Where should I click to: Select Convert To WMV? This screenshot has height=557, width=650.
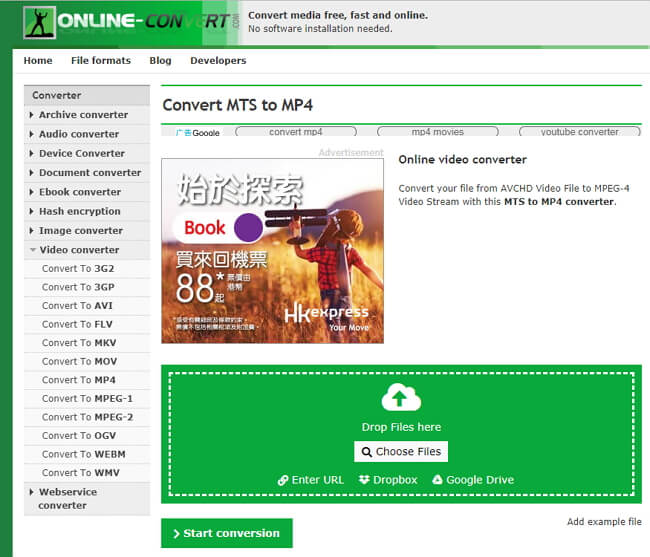click(x=87, y=472)
